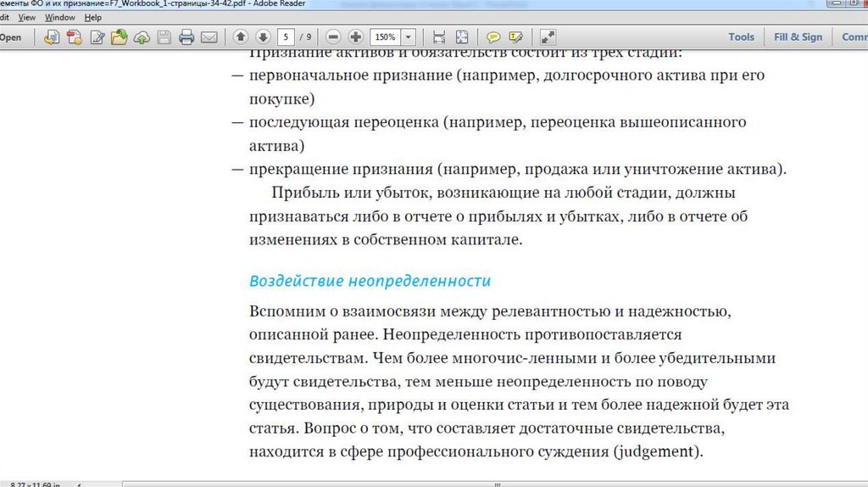Screen dimensions: 868x487
Task: Switch to read mode with arrows icon
Action: tap(548, 37)
